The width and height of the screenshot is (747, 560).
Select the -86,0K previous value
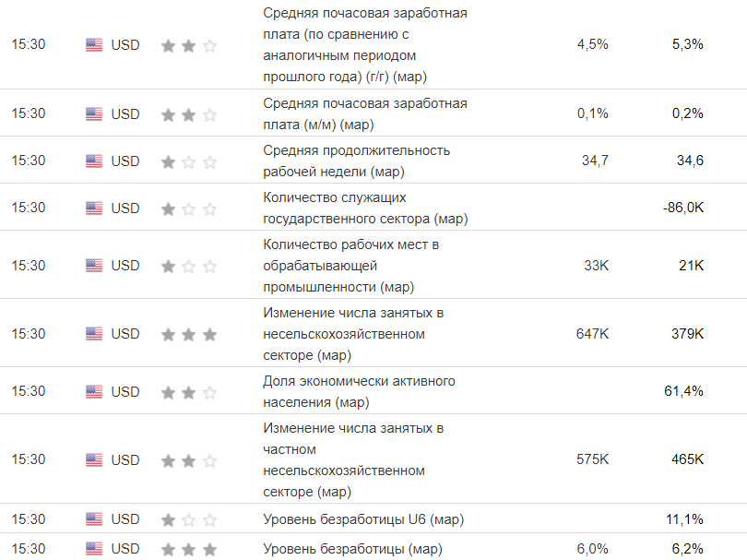(682, 208)
